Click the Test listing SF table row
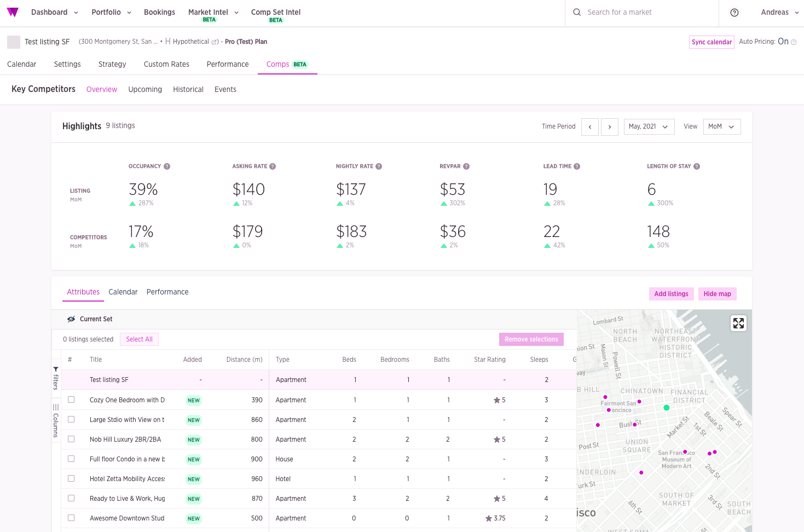804x532 pixels. point(319,380)
